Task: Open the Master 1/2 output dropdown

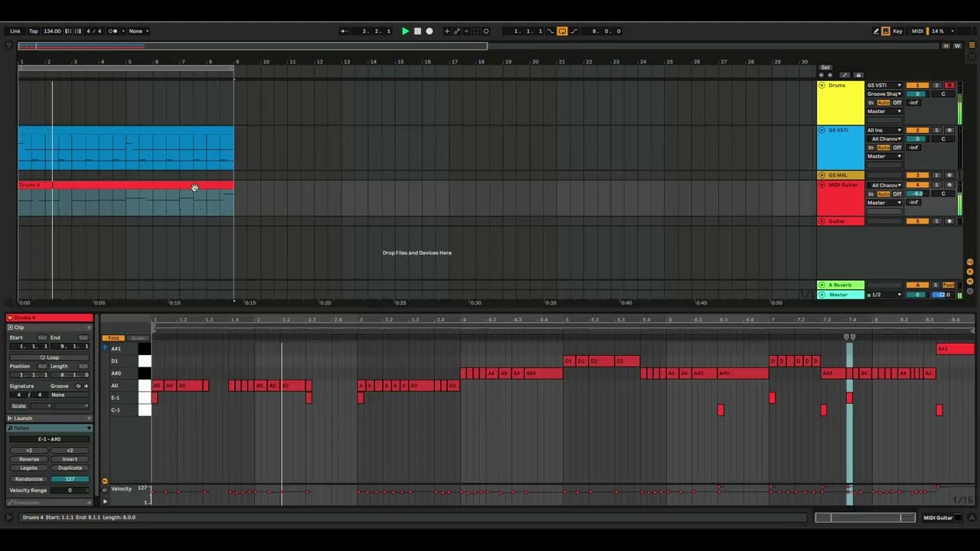Action: click(x=884, y=295)
